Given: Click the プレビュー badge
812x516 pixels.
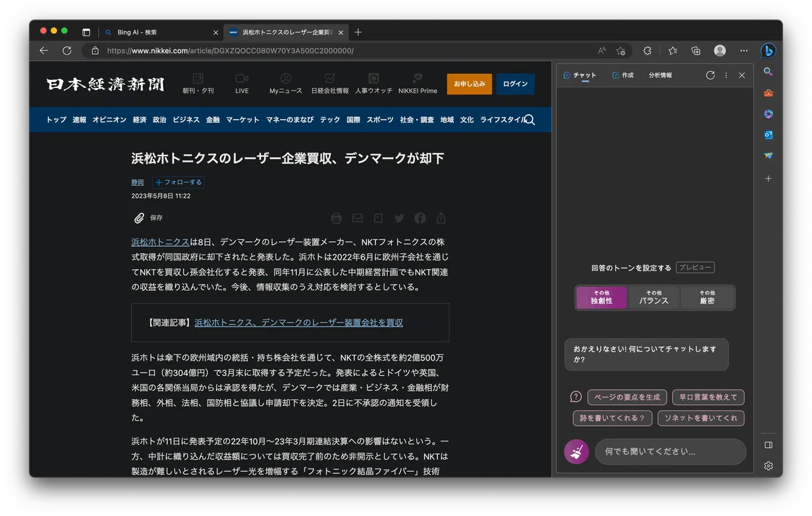Looking at the screenshot, I should pyautogui.click(x=695, y=268).
